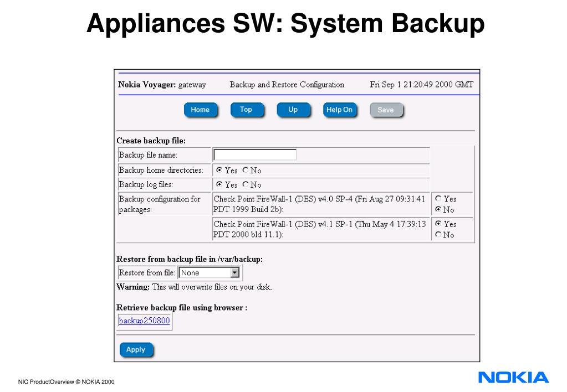
Task: Click the 'Backup configuration for packages:' label
Action: pyautogui.click(x=160, y=204)
